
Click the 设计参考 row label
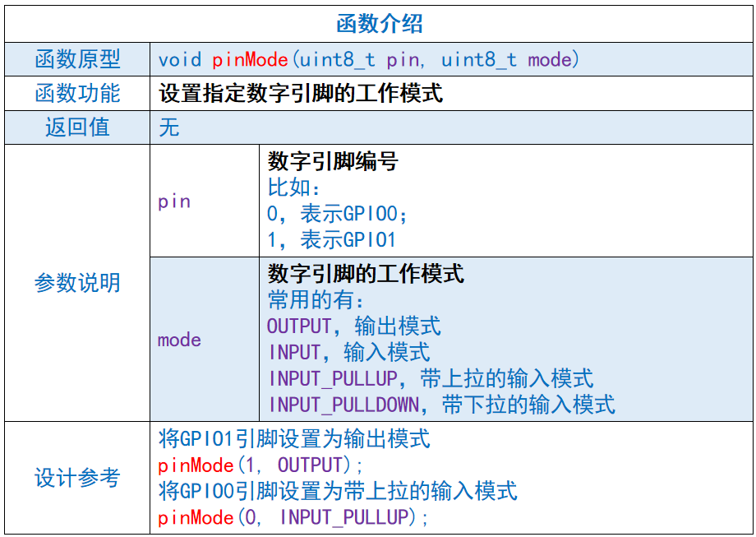click(76, 476)
